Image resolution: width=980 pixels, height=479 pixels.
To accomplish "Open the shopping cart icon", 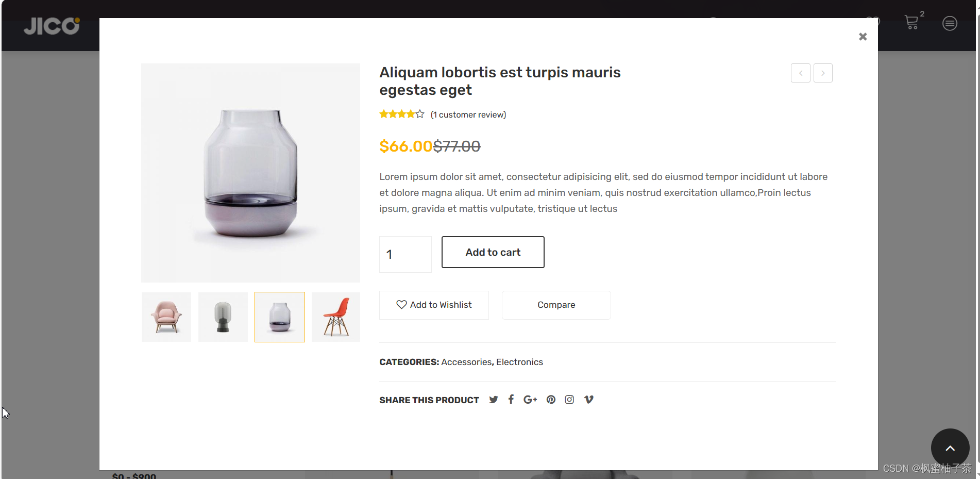I will pos(911,22).
